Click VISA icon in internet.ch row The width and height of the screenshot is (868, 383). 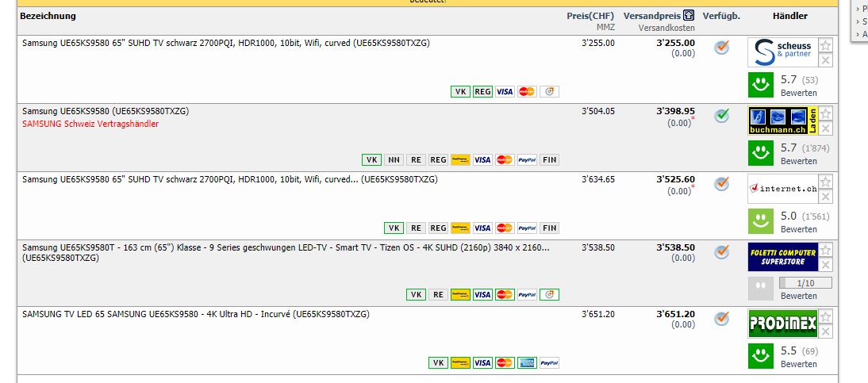tap(482, 228)
